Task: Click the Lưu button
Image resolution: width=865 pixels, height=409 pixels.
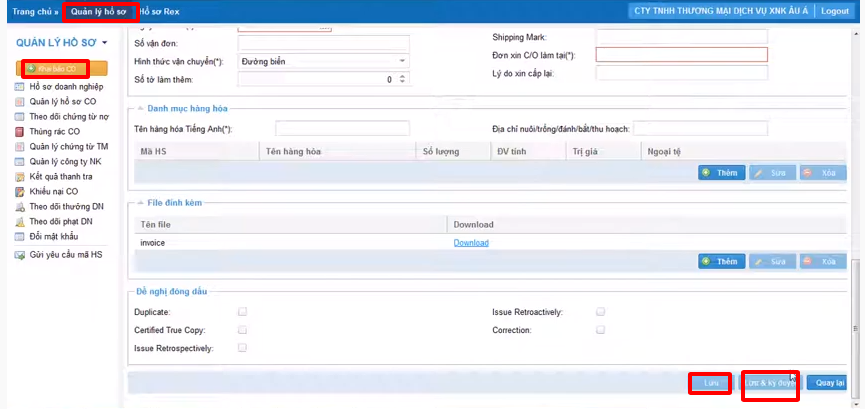Action: [x=711, y=383]
